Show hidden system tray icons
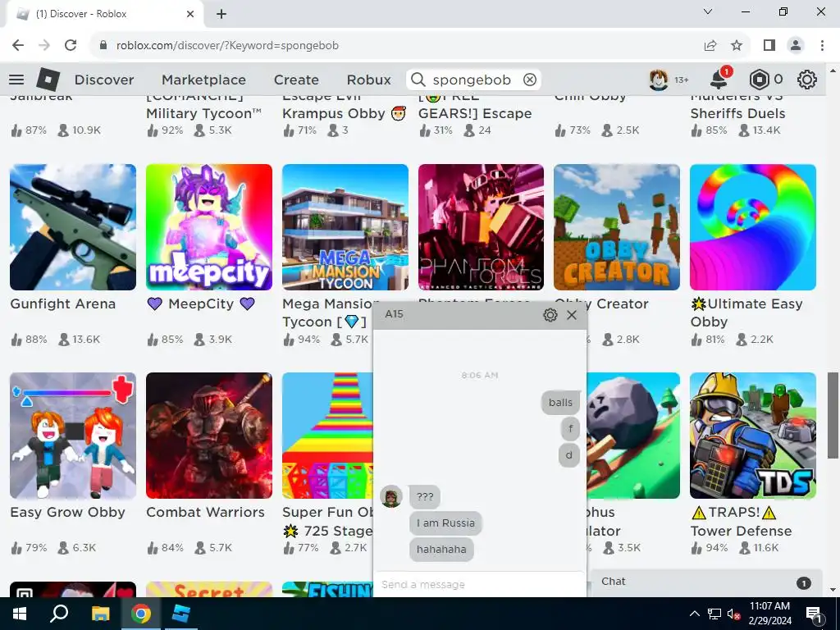840x630 pixels. point(694,614)
